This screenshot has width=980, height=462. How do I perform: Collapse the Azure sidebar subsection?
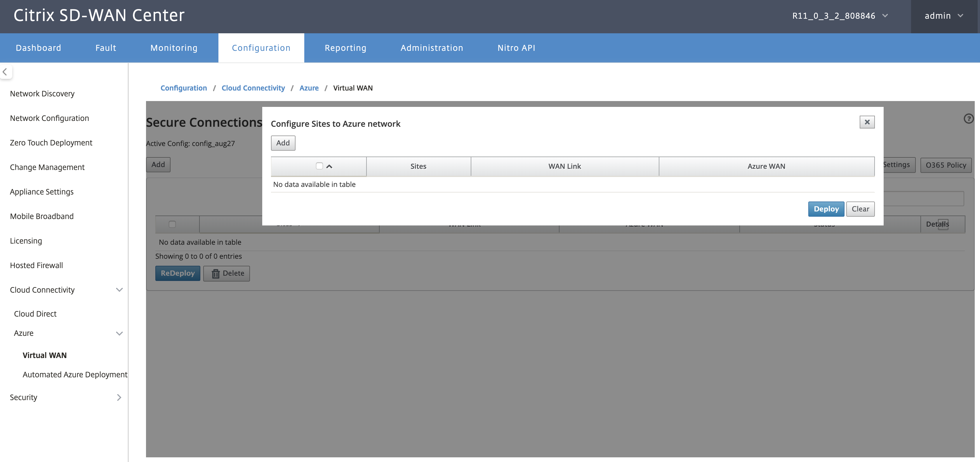tap(119, 334)
